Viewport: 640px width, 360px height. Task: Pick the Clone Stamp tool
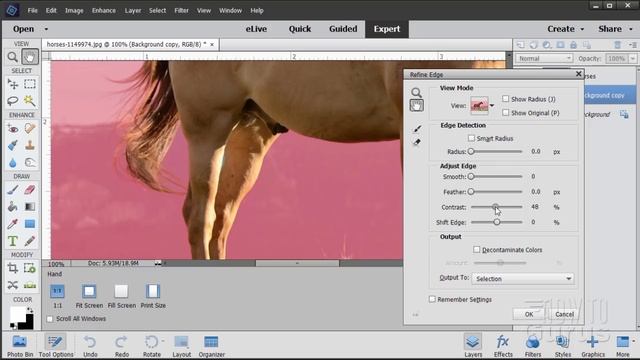click(x=29, y=145)
